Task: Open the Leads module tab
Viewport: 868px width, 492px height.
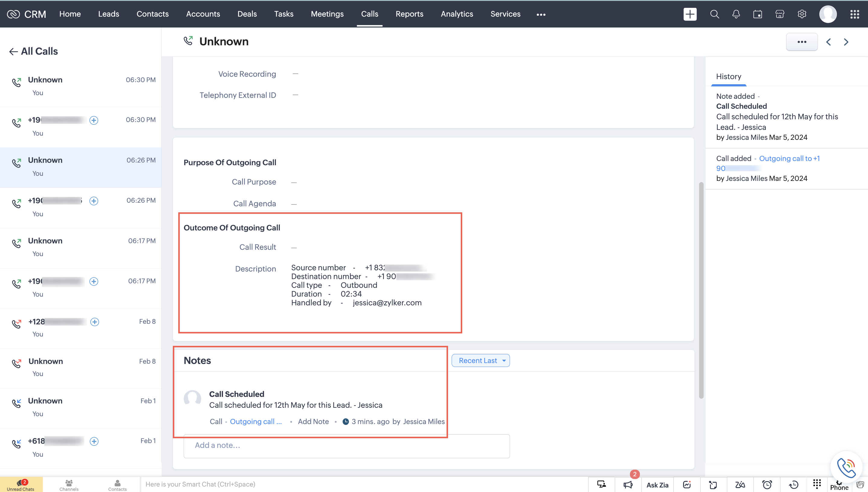Action: click(108, 14)
